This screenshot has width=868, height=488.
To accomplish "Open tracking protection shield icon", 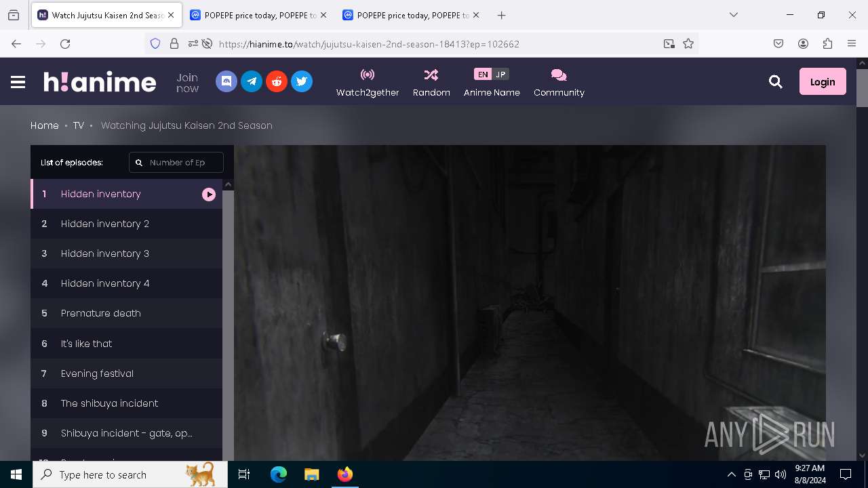I will pos(155,43).
